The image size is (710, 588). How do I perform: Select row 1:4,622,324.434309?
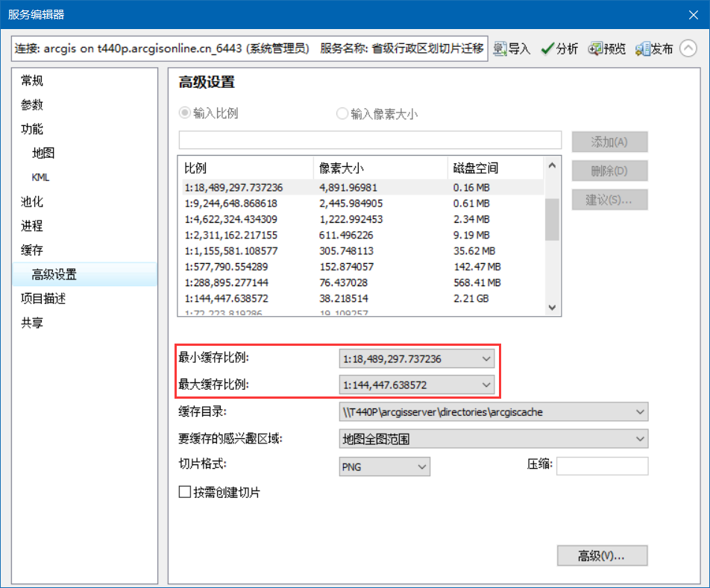point(363,219)
